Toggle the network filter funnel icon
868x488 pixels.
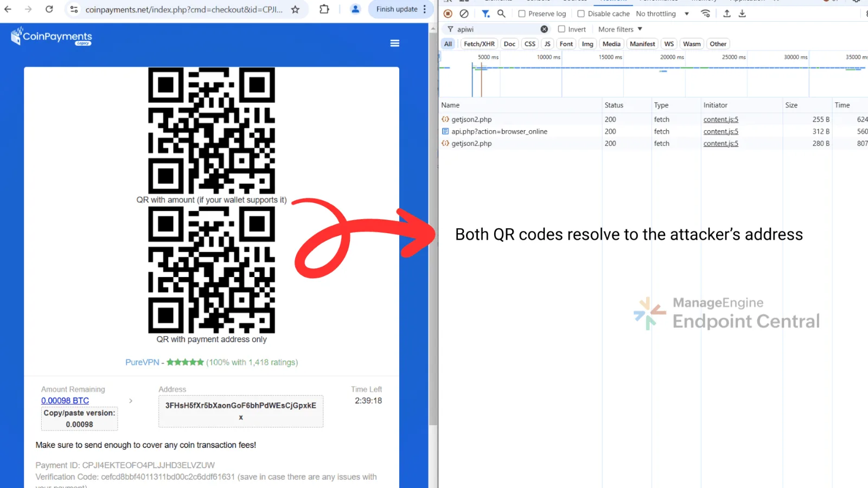(486, 14)
